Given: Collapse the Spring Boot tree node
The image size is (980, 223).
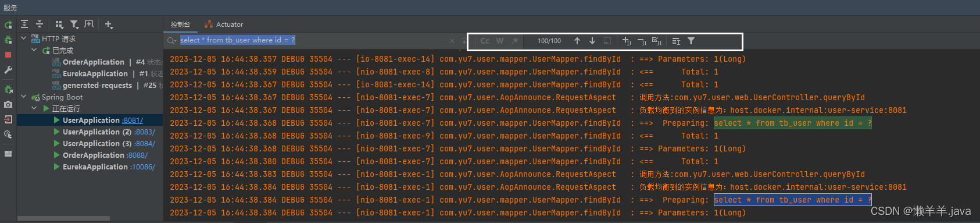Looking at the screenshot, I should (23, 96).
